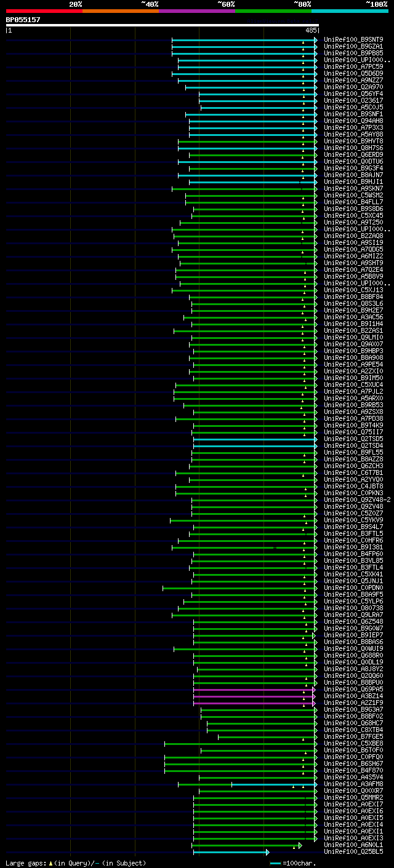394x868 pixels.
Task: Select the UniRef100_C0PDN0 label
Action: coord(353,588)
